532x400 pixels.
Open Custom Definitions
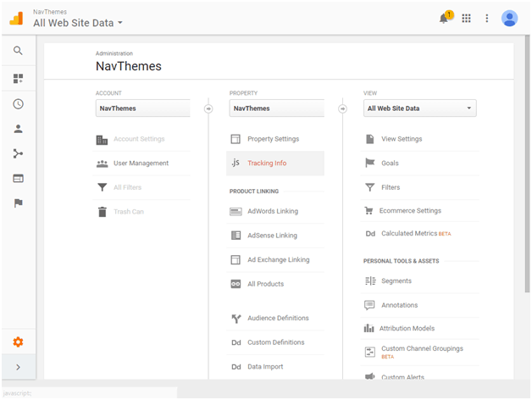[x=276, y=342]
